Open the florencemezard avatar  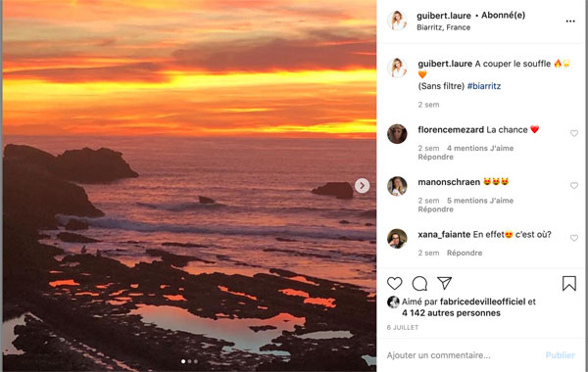click(x=397, y=134)
